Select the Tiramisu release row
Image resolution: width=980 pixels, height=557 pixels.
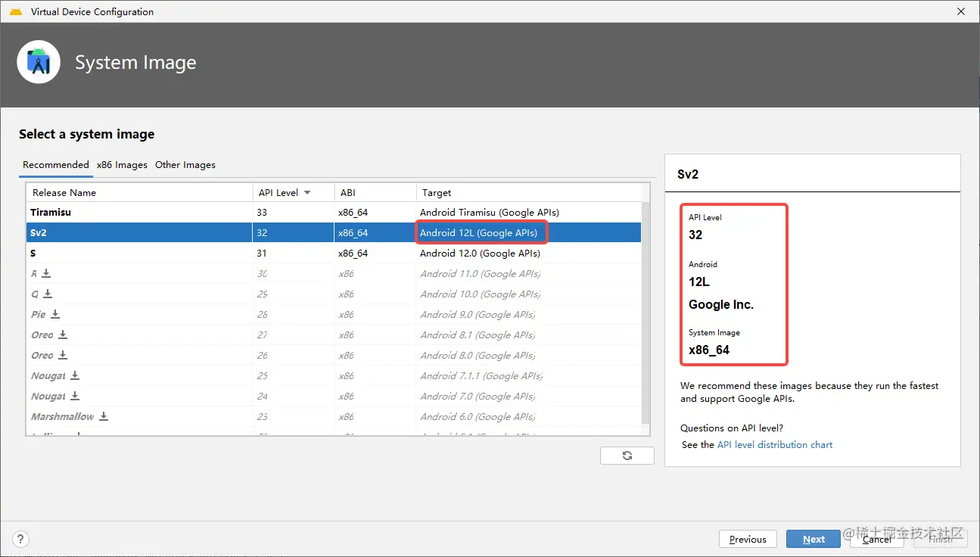pos(334,213)
